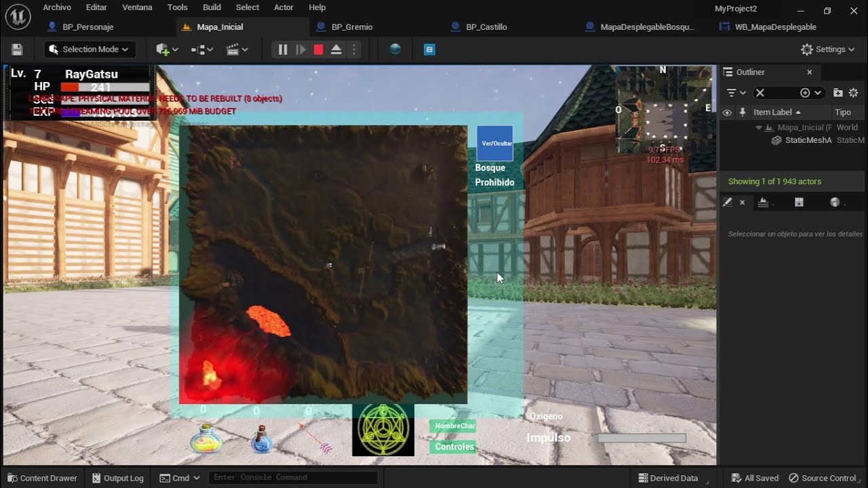Select the StaticMeshA row in the Outliner
Viewport: 868px width, 488px height.
click(792, 140)
